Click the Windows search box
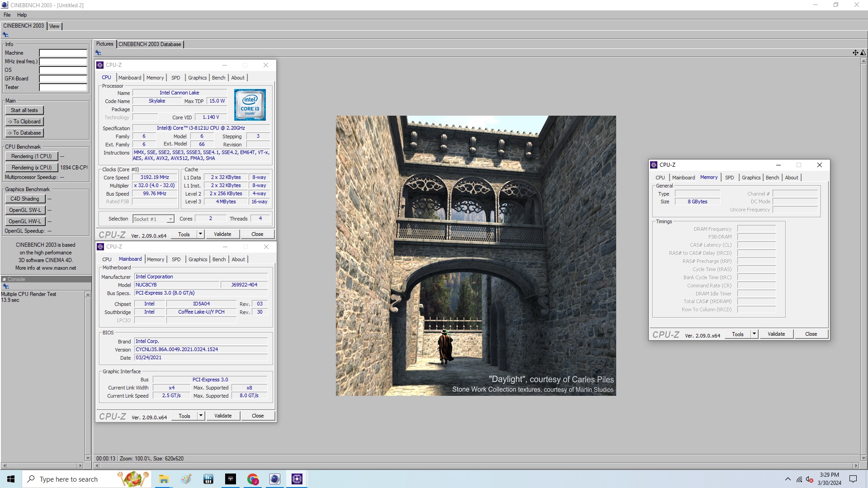This screenshot has height=488, width=868. coord(87,479)
